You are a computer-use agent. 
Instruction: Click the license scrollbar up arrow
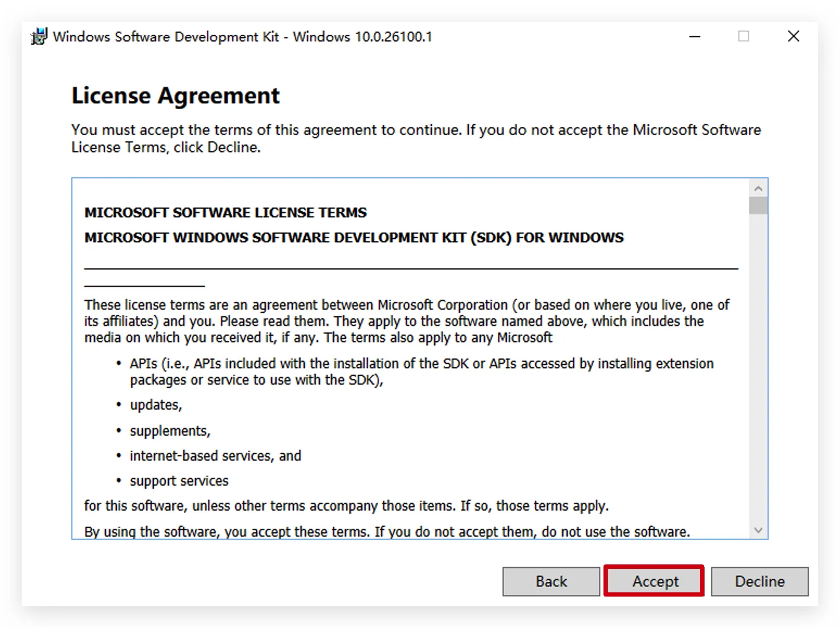click(x=758, y=189)
